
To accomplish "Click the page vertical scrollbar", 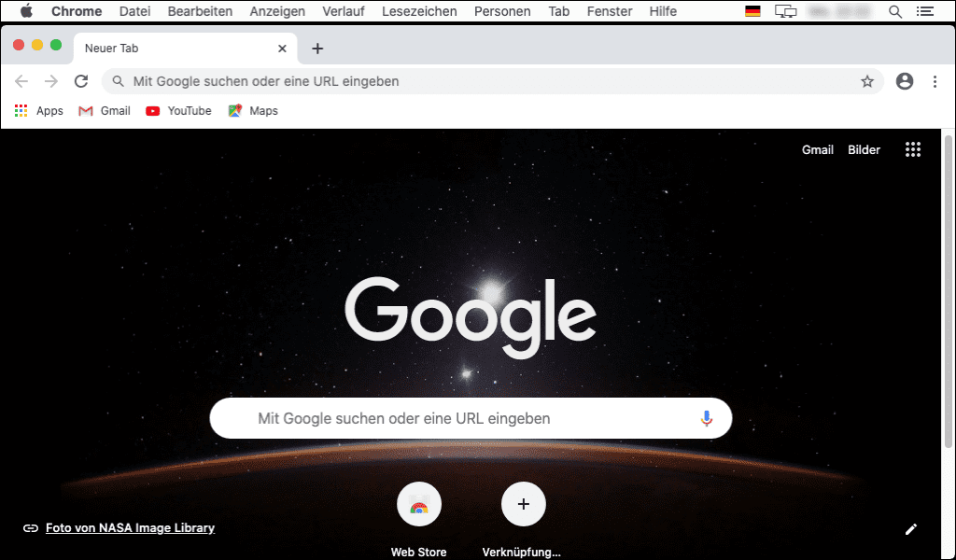I will point(949,292).
